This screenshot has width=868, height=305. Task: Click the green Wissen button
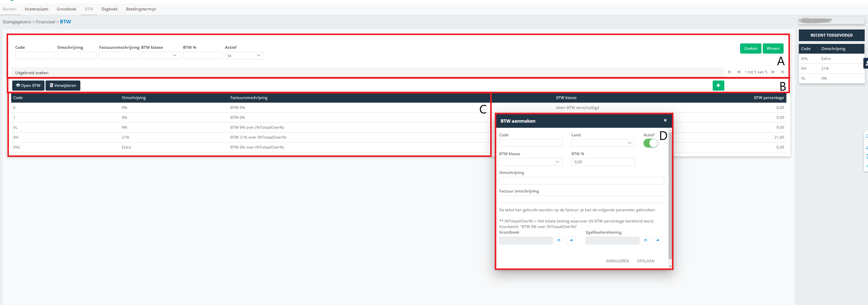click(x=773, y=49)
